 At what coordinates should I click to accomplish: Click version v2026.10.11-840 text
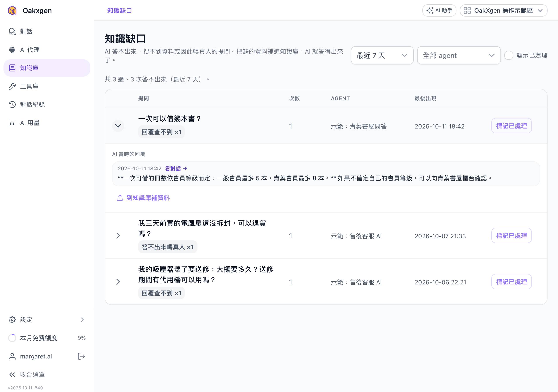25,388
